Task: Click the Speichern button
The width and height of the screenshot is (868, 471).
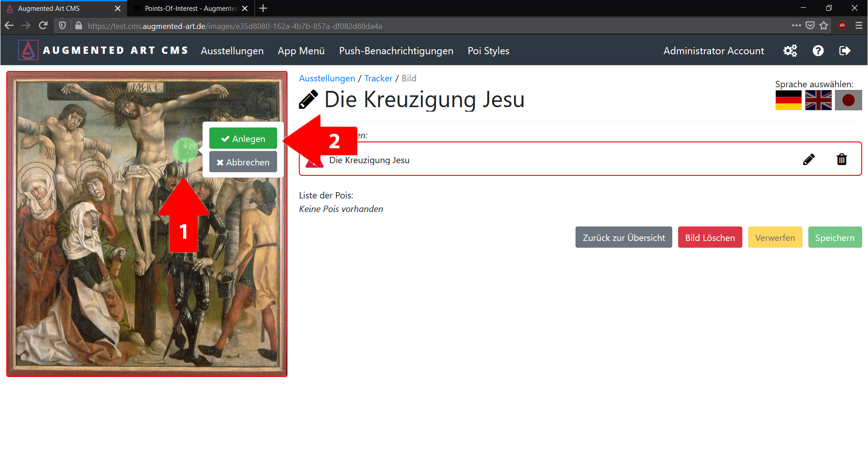Action: pyautogui.click(x=835, y=237)
